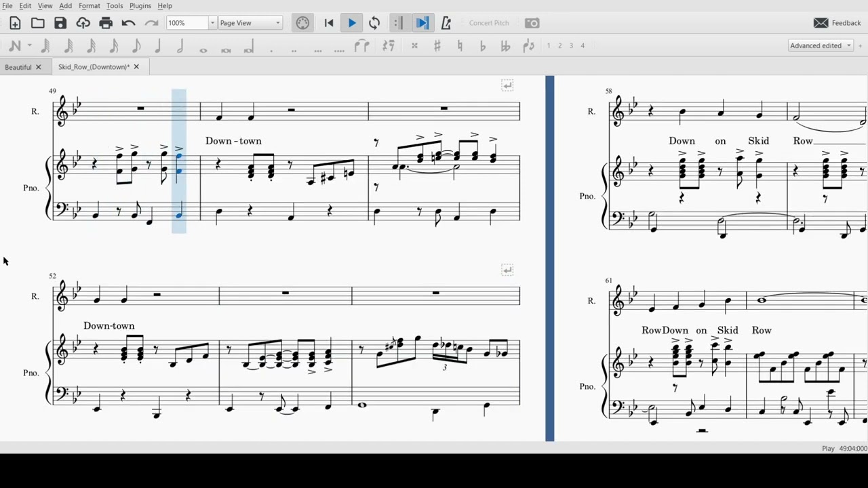Redo the last undone edit
The width and height of the screenshot is (868, 488).
(x=151, y=23)
